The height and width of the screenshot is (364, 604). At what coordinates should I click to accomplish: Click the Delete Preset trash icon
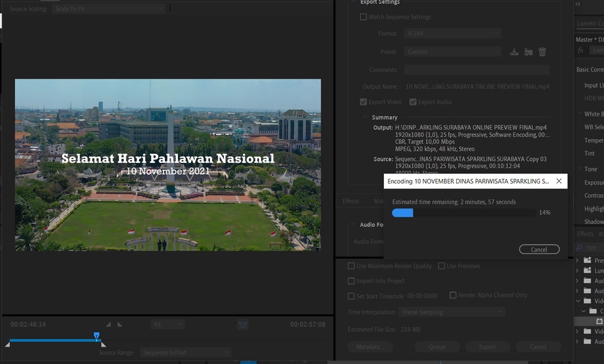click(x=542, y=52)
